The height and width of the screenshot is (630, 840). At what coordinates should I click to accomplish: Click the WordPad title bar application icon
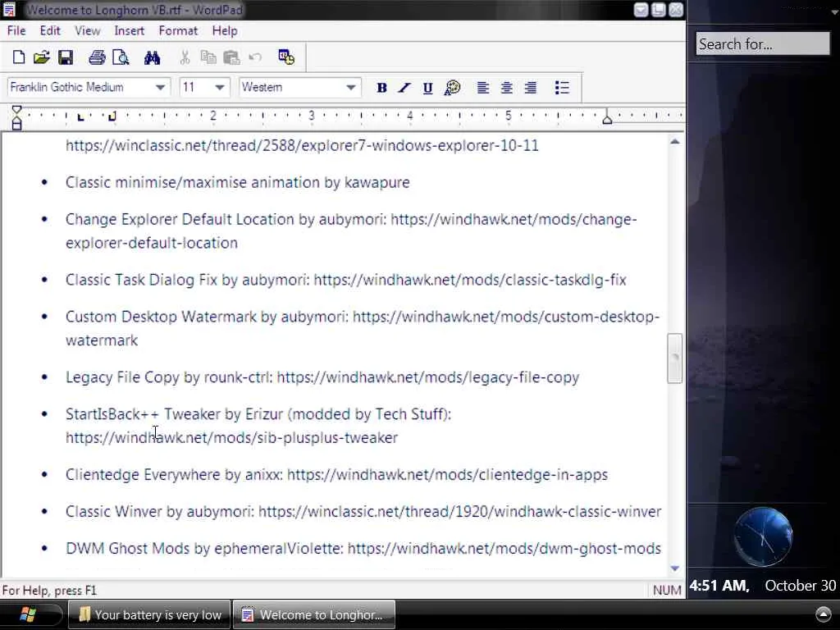coord(9,10)
